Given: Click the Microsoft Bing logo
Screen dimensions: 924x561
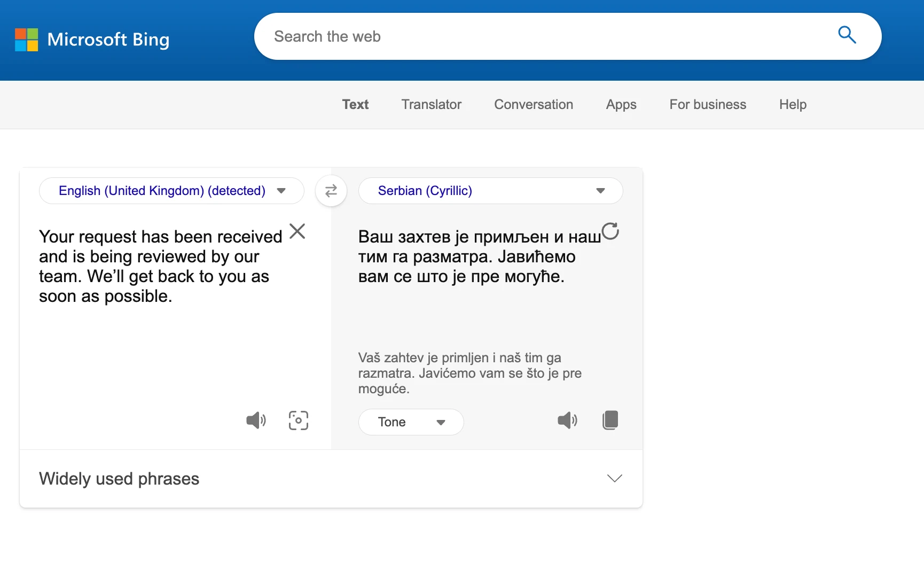Looking at the screenshot, I should tap(92, 40).
